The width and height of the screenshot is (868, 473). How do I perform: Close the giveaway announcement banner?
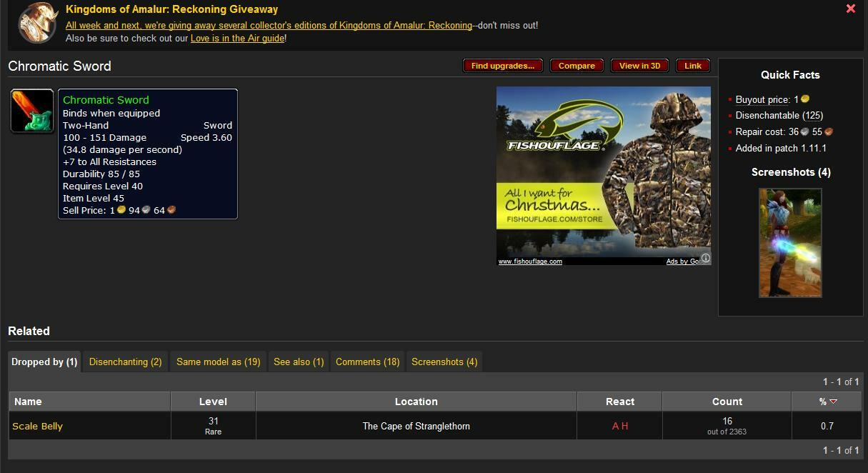850,9
